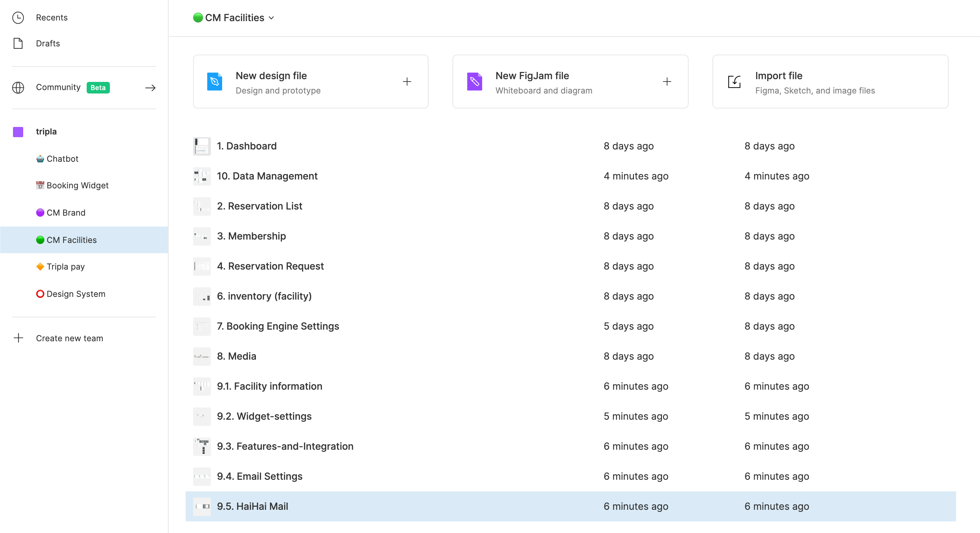Click Create new team
Image resolution: width=980 pixels, height=533 pixels.
pos(70,338)
